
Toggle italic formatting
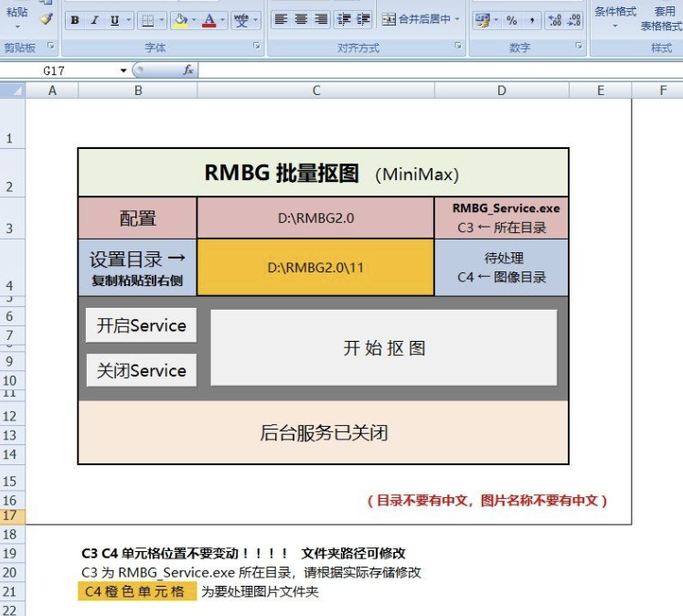94,20
